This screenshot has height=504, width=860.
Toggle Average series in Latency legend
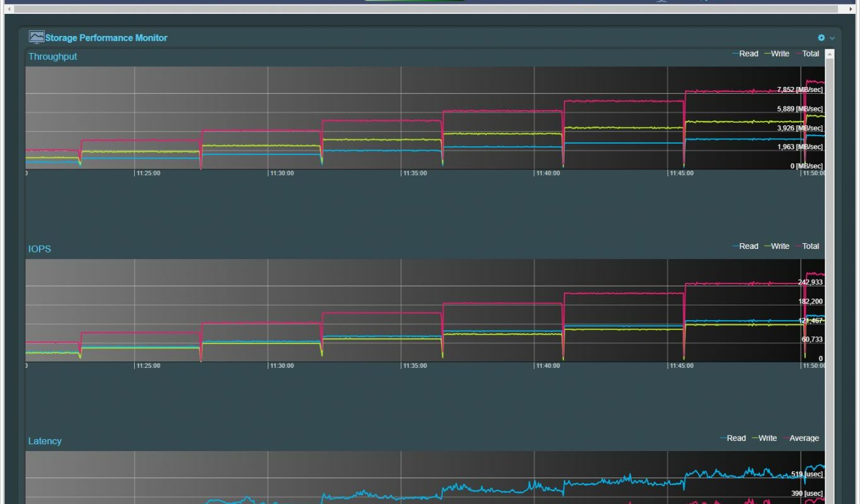click(801, 438)
